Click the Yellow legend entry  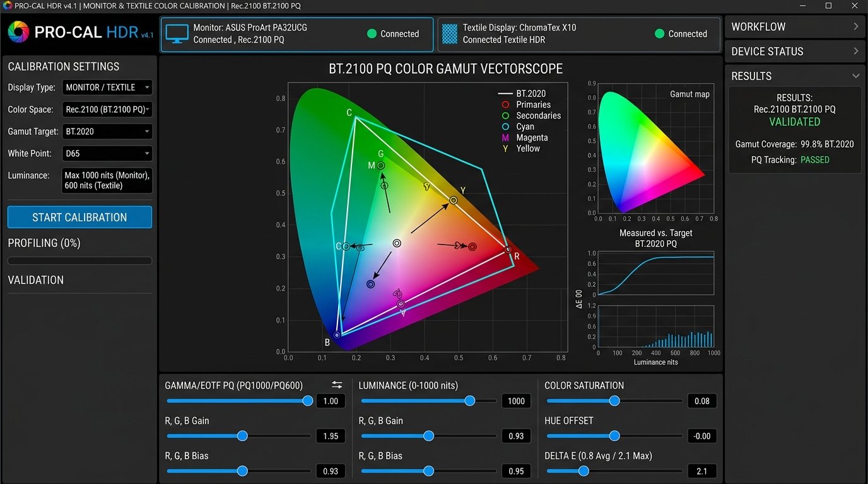(x=520, y=149)
